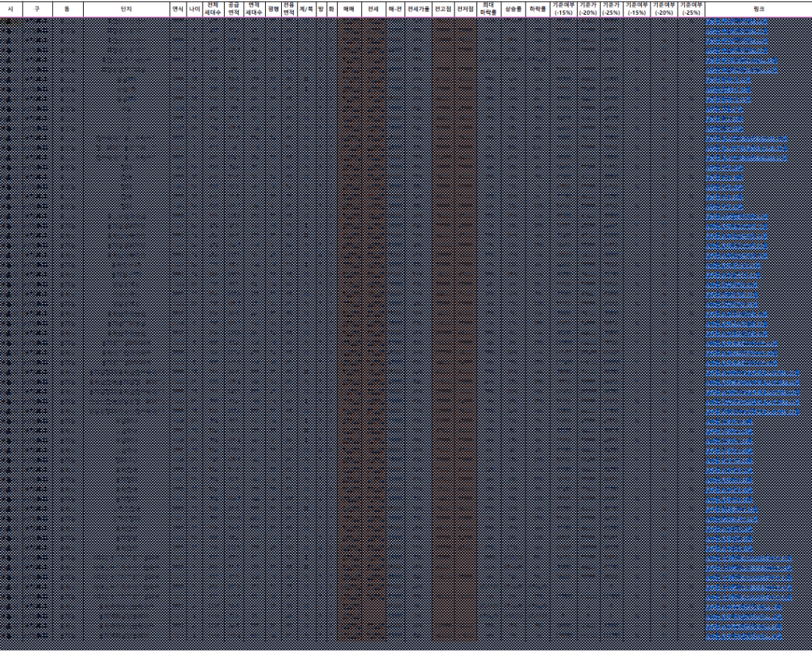The width and height of the screenshot is (812, 651).
Task: Click the 전용 면적 header cell
Action: coord(289,9)
